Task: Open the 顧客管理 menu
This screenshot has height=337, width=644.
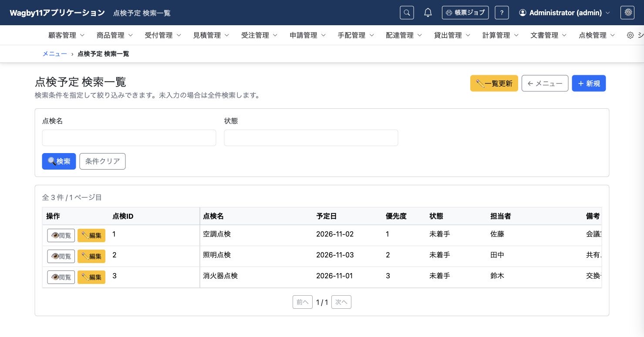Action: (x=67, y=35)
